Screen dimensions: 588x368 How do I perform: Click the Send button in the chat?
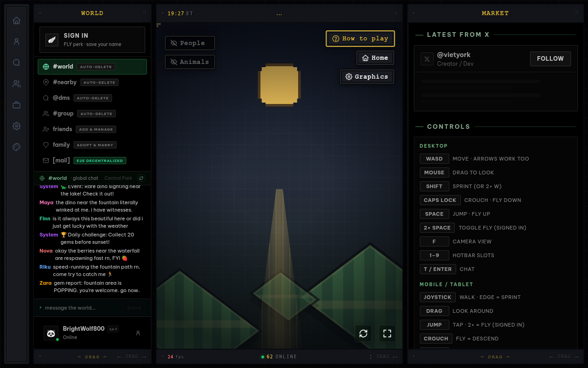(x=134, y=308)
